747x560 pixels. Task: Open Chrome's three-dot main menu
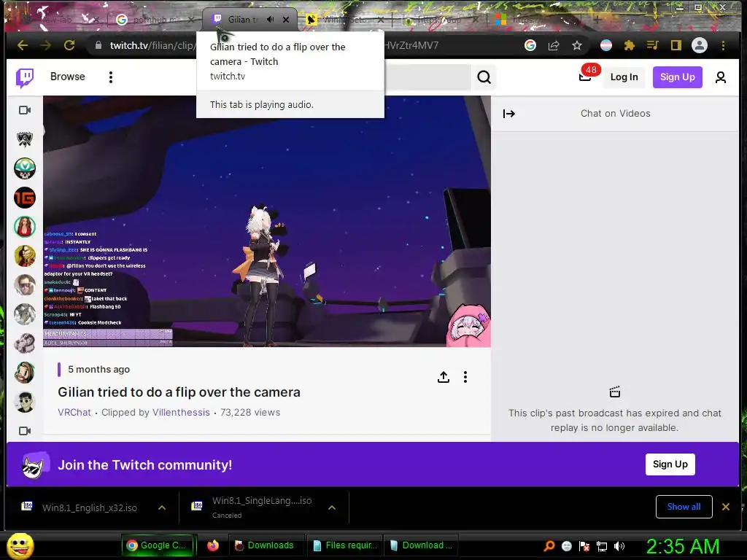click(x=723, y=45)
